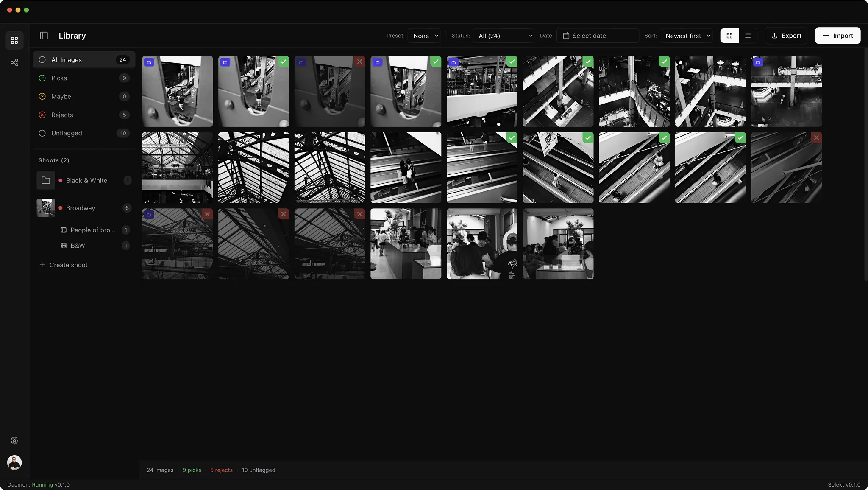Screen dimensions: 868x490
Task: Click shoot badge on first dimmed roof thumbnail
Action: pyautogui.click(x=149, y=215)
